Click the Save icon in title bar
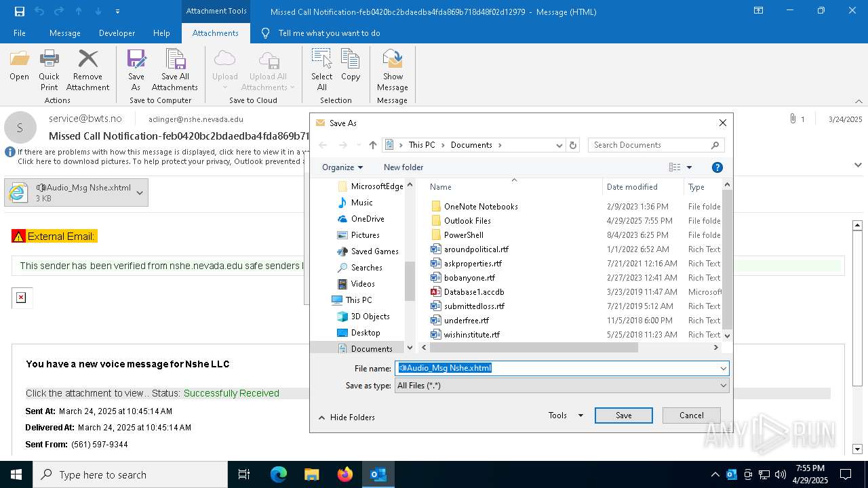This screenshot has height=488, width=868. [19, 12]
